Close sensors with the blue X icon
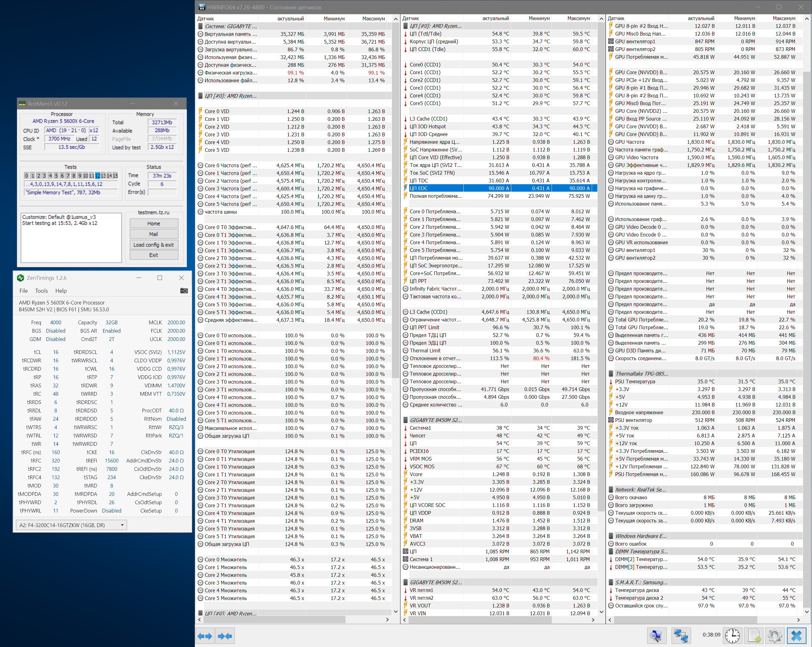 (x=796, y=636)
